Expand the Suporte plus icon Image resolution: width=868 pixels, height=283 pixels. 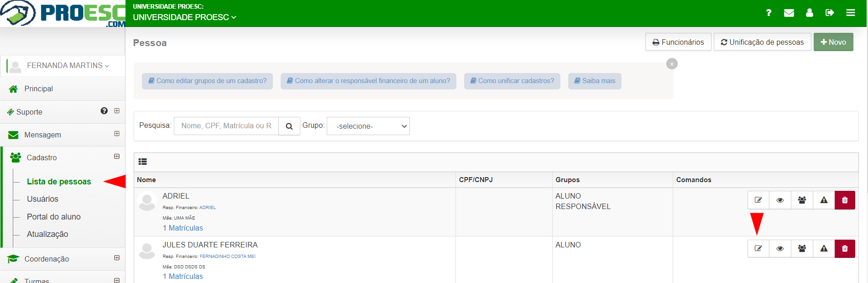pos(117,111)
